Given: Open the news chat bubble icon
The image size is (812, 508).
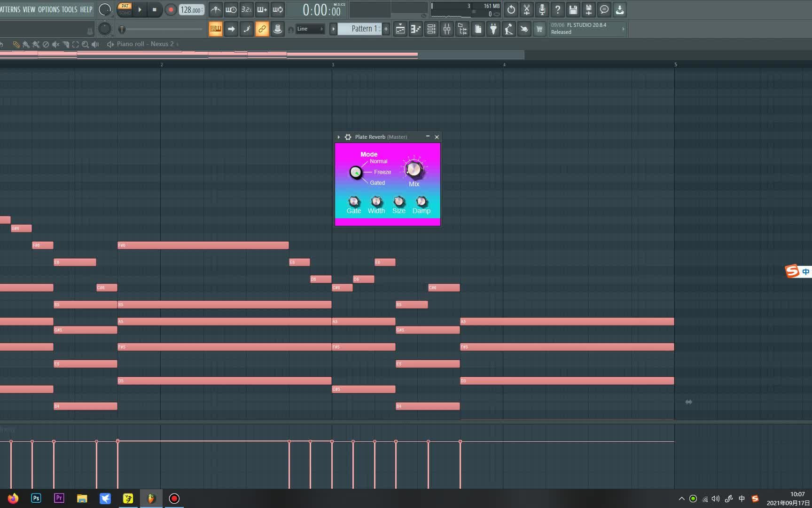Looking at the screenshot, I should (604, 9).
